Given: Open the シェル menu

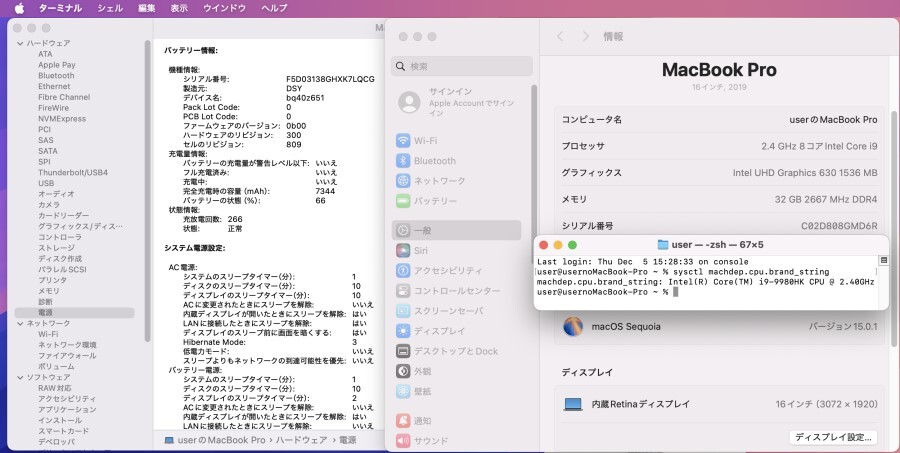Looking at the screenshot, I should [110, 8].
